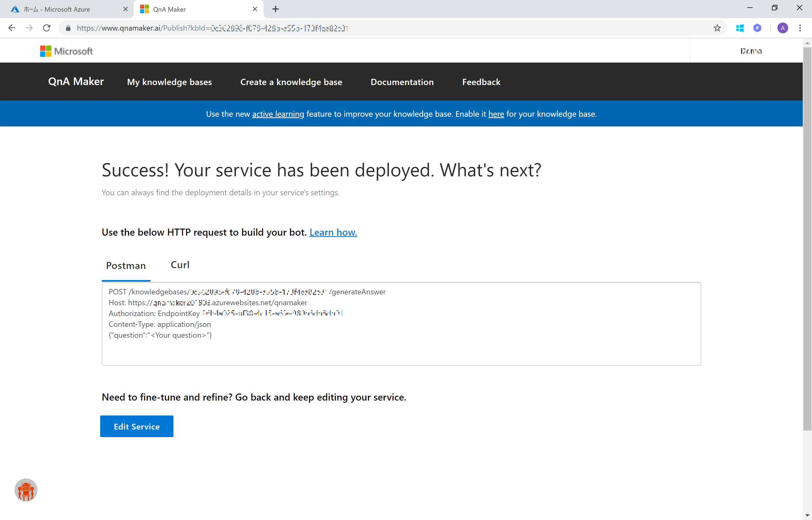Open a new browser tab
The width and height of the screenshot is (812, 520).
(x=276, y=9)
